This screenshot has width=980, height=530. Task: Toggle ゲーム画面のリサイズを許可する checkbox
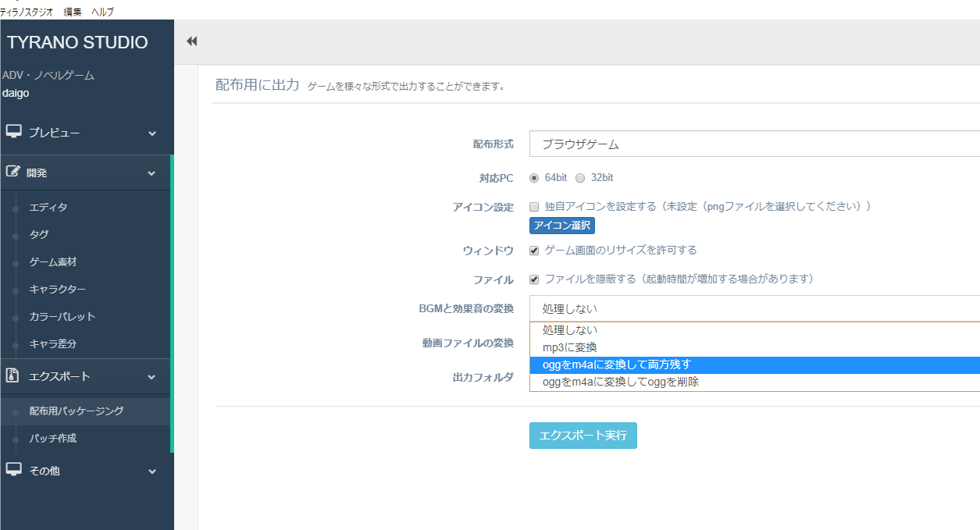(x=534, y=251)
